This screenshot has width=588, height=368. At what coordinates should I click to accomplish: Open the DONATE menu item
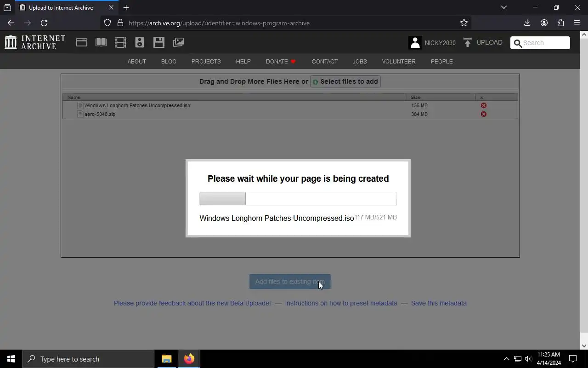click(281, 61)
